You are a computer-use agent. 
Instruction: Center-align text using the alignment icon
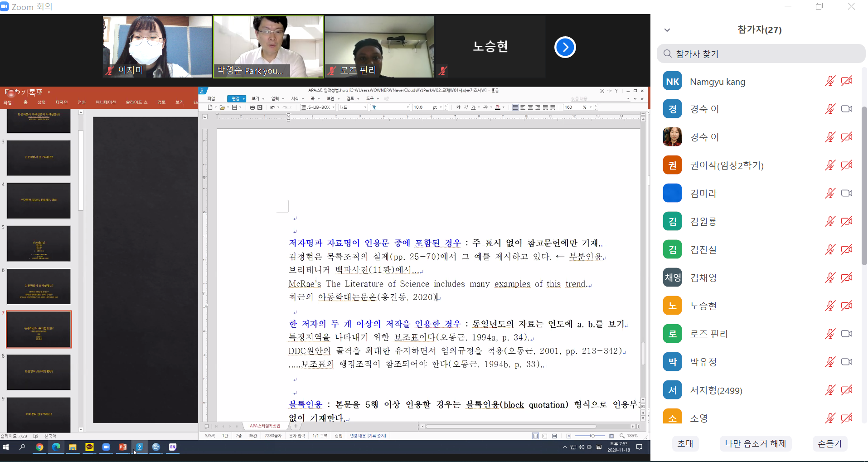click(x=530, y=107)
